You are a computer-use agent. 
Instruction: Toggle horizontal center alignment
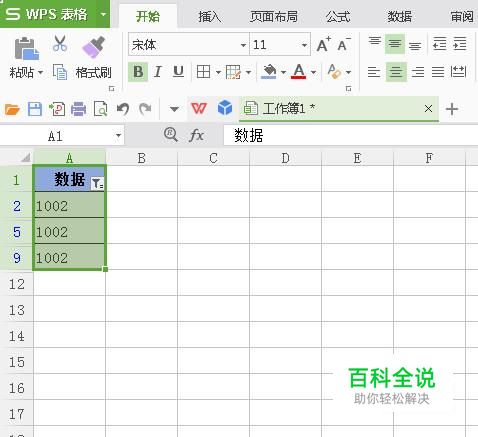click(396, 72)
